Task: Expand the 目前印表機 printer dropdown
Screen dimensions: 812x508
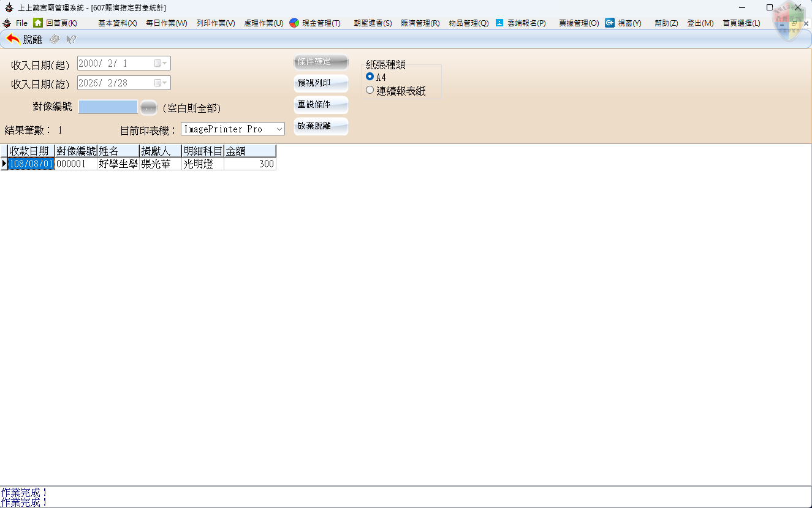Action: (x=279, y=129)
